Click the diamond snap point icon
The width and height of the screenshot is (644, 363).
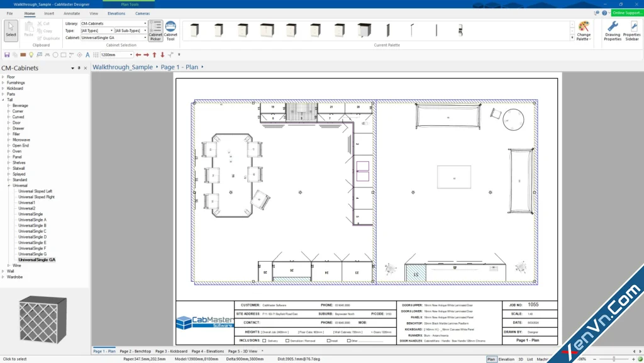[x=80, y=55]
